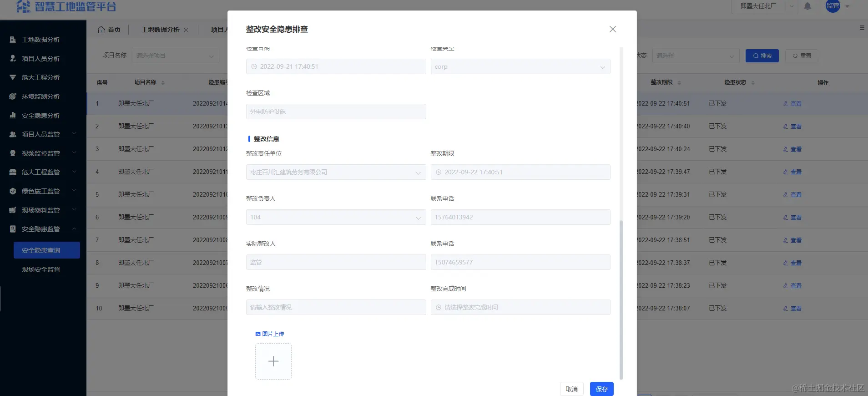
Task: Click the 实际整改人 field
Action: pos(336,262)
